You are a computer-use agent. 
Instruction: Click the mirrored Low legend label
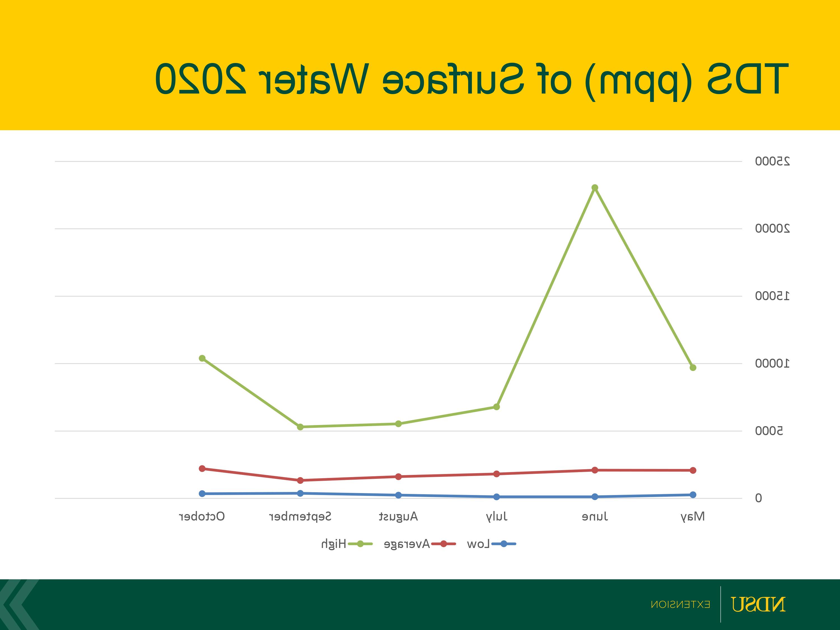point(479,544)
